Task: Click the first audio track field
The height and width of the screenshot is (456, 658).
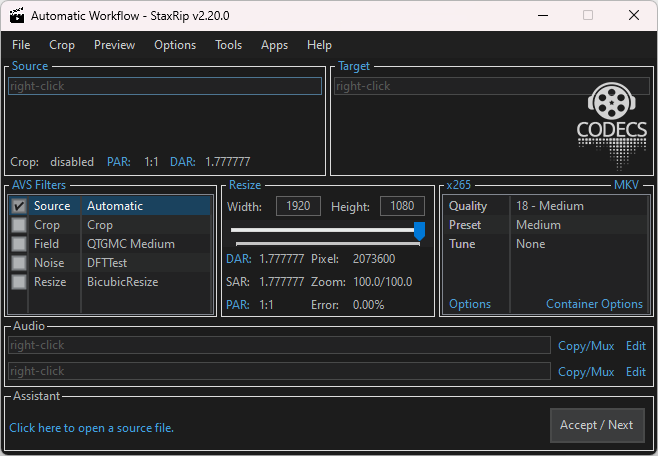Action: pos(279,345)
